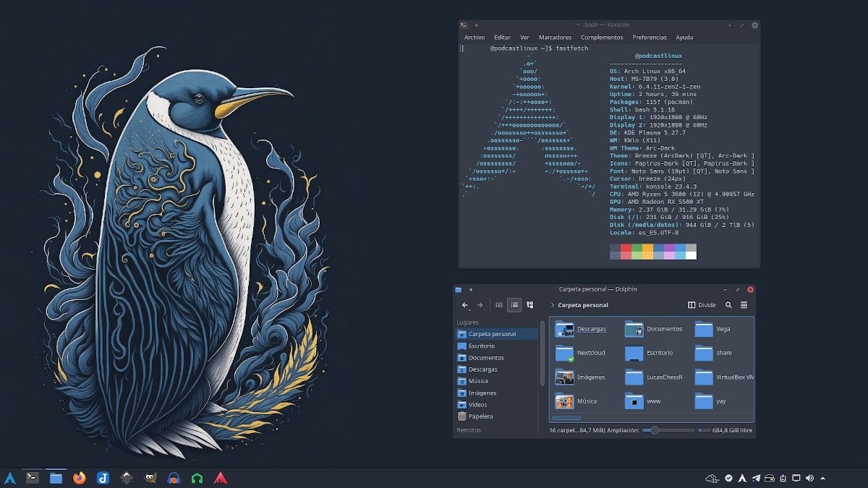
Task: Select the Imágenes folder in file view
Action: click(580, 377)
